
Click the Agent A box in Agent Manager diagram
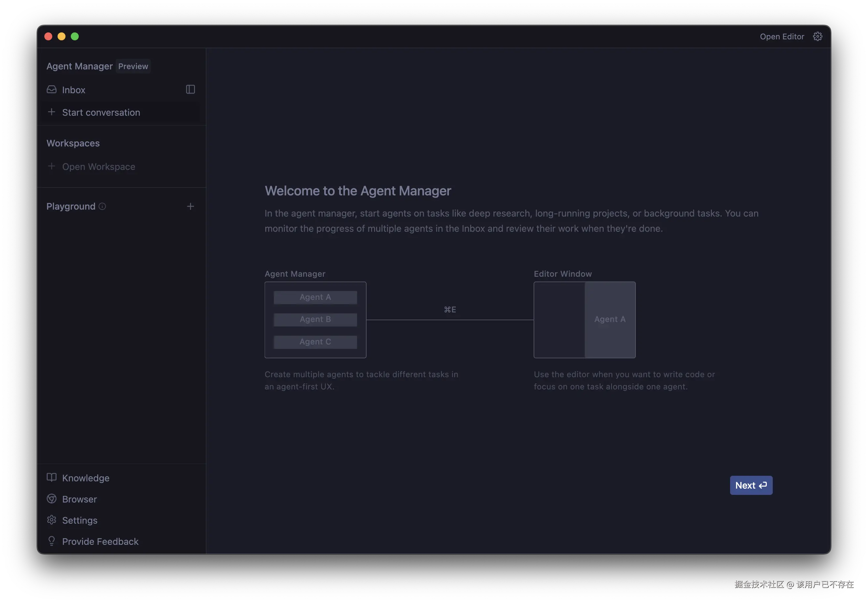(315, 297)
